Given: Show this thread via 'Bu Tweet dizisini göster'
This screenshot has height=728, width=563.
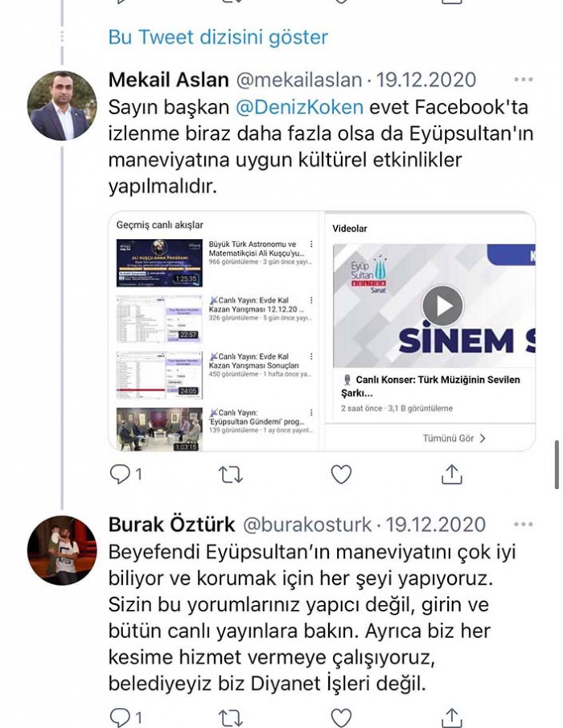Looking at the screenshot, I should 218,37.
